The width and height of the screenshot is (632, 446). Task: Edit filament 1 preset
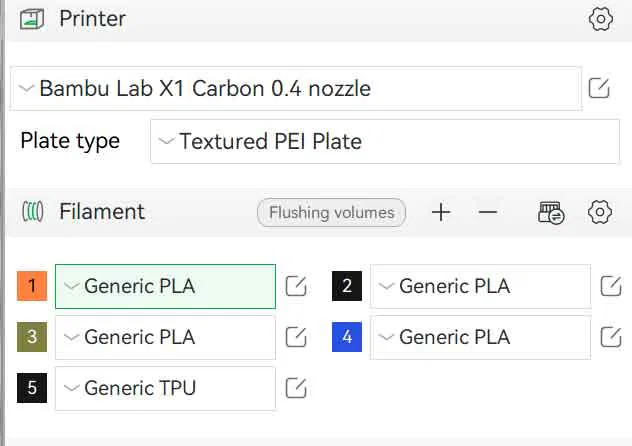(x=296, y=287)
